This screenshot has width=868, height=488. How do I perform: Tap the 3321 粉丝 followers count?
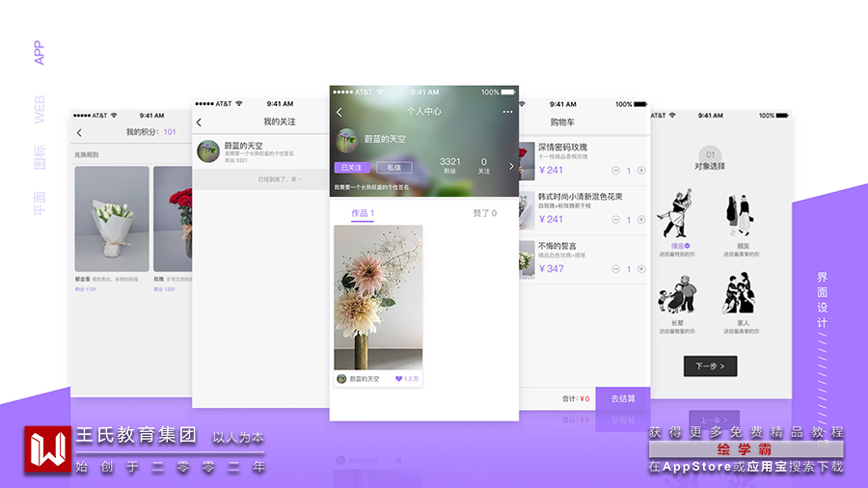[x=449, y=165]
